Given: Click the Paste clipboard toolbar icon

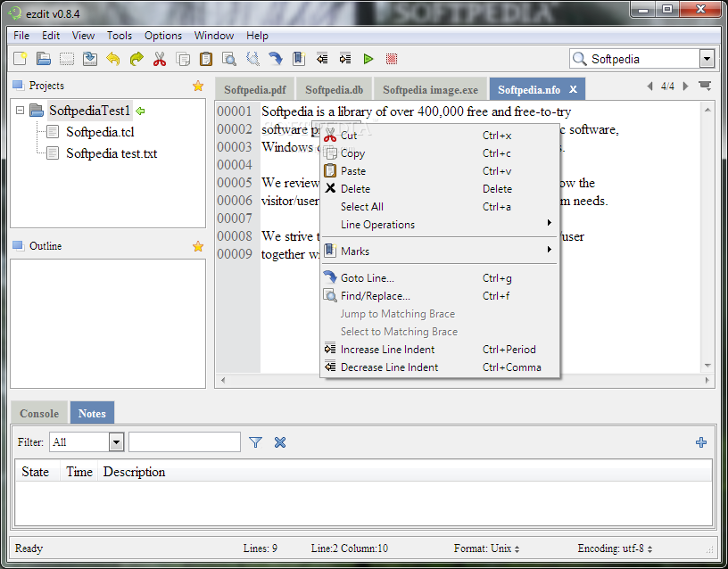Looking at the screenshot, I should coord(206,59).
